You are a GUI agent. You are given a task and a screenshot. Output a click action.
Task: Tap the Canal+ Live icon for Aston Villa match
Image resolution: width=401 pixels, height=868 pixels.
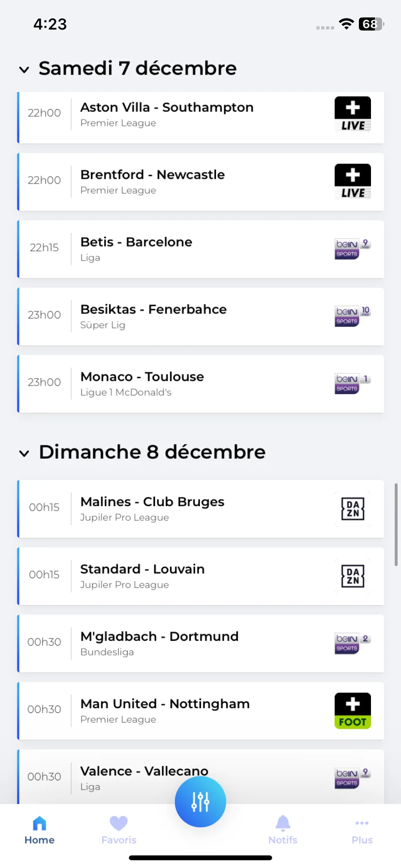pyautogui.click(x=353, y=114)
